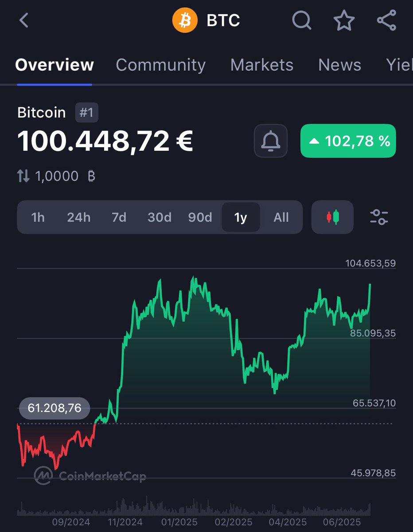Switch to the Markets tab
413x532 pixels.
261,65
